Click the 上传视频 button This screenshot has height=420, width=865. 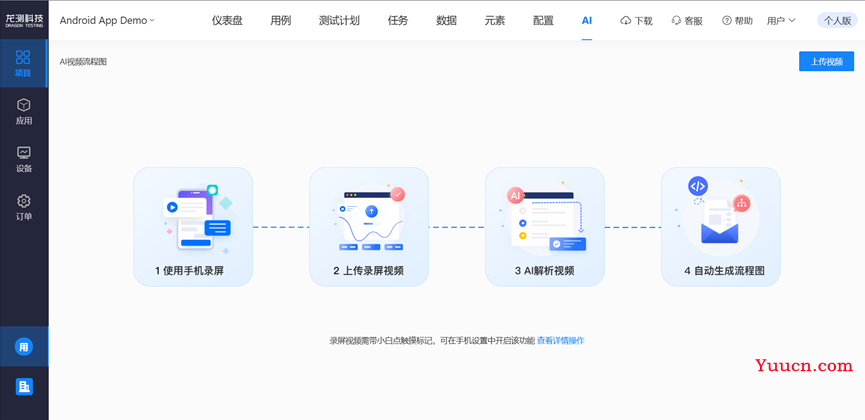(826, 61)
